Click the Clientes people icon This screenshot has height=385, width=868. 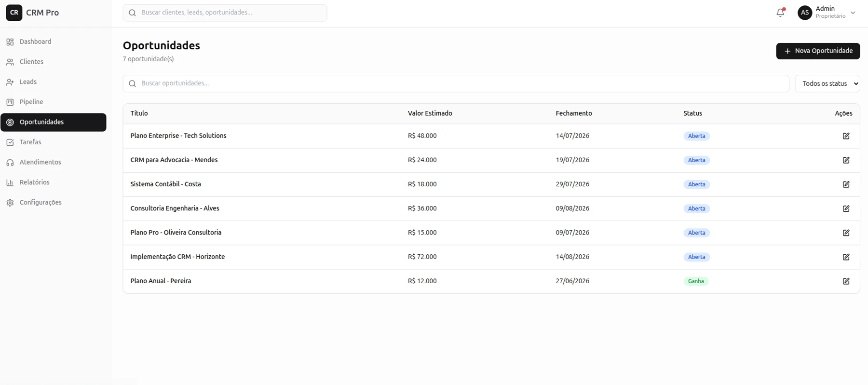(x=10, y=62)
